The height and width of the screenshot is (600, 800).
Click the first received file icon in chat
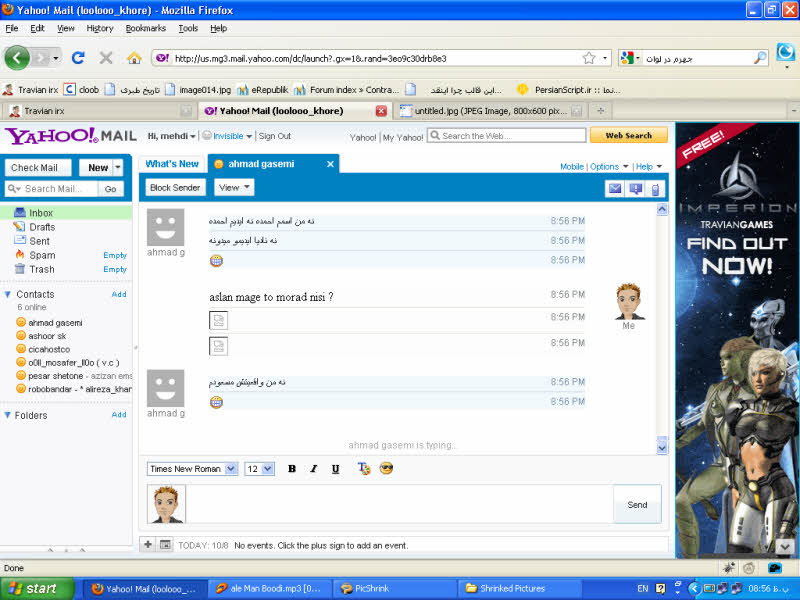coord(218,320)
